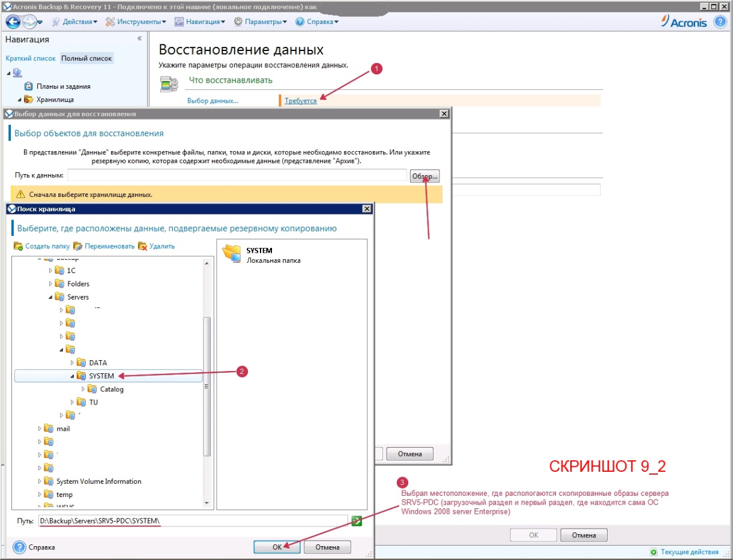The height and width of the screenshot is (560, 733).
Task: Select the temp folder
Action: coord(64,495)
